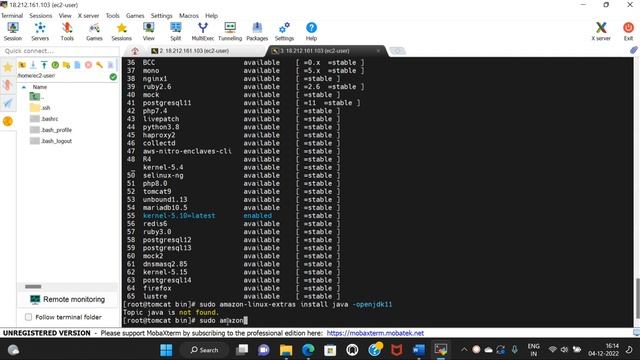Click 'kernel-5.10=latest' in the terminal
The width and height of the screenshot is (640, 360).
click(179, 216)
